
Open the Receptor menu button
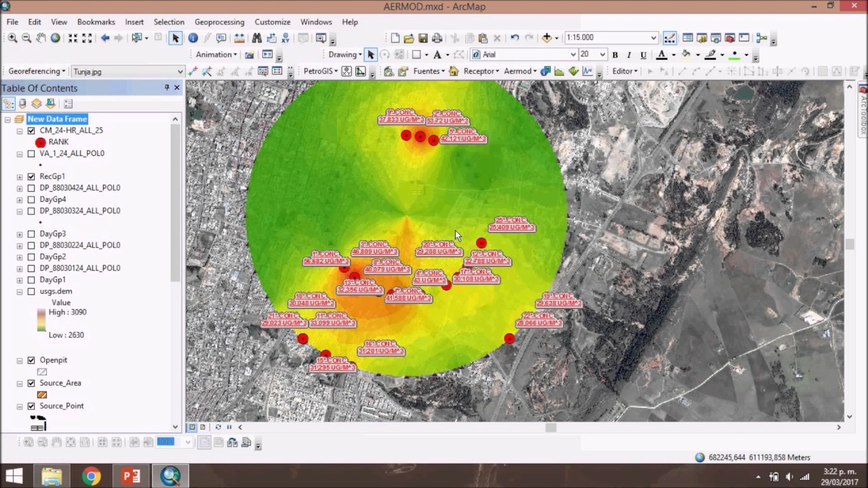481,71
